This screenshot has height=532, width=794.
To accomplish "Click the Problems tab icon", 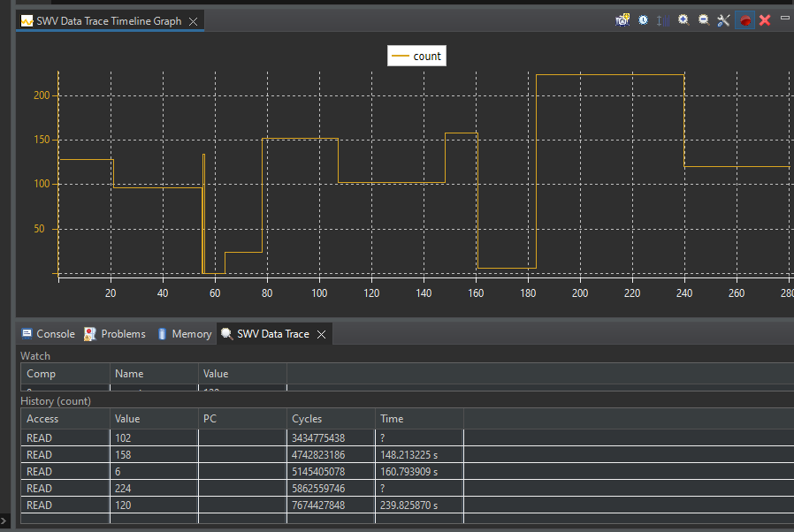I will pyautogui.click(x=89, y=334).
